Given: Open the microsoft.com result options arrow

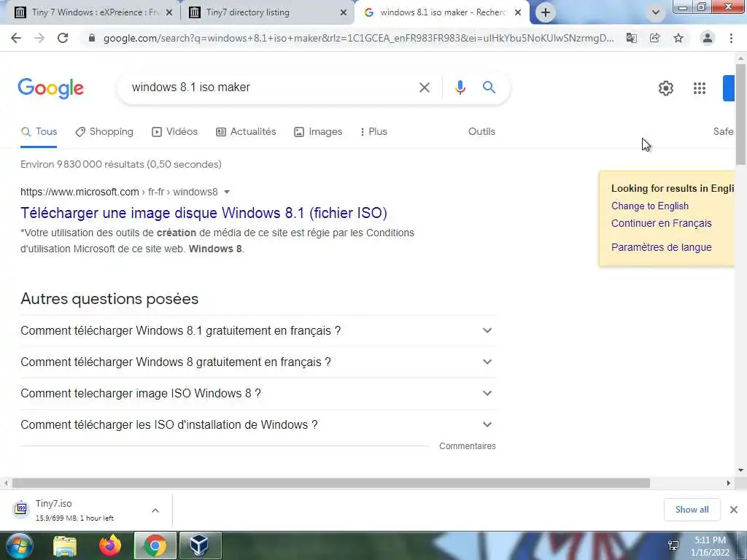Looking at the screenshot, I should click(228, 192).
